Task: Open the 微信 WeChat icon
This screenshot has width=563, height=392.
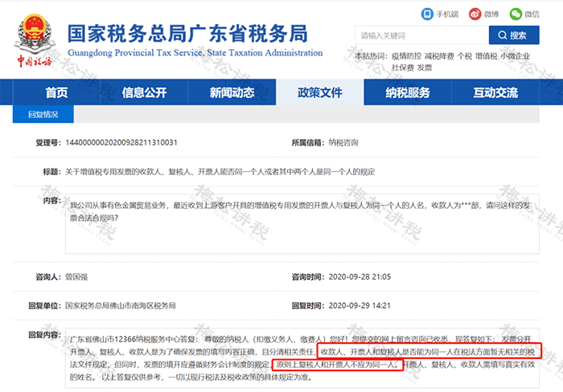Action: point(516,14)
